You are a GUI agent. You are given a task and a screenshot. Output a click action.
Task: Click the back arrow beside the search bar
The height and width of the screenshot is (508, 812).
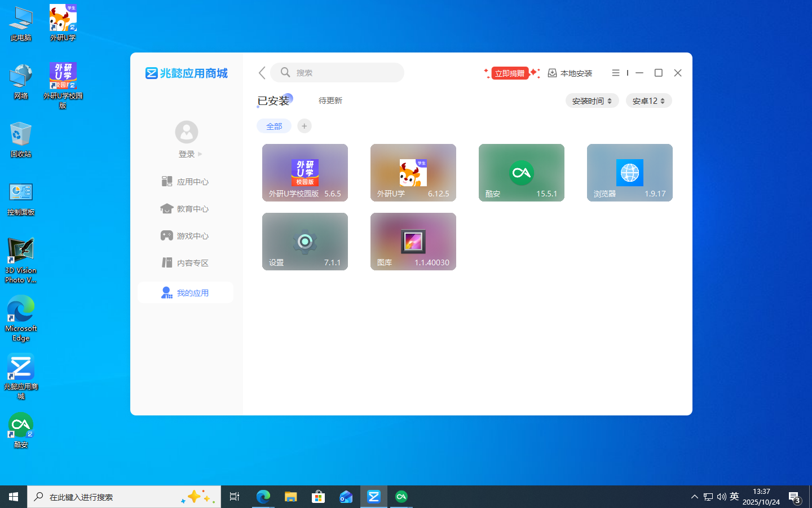(261, 73)
